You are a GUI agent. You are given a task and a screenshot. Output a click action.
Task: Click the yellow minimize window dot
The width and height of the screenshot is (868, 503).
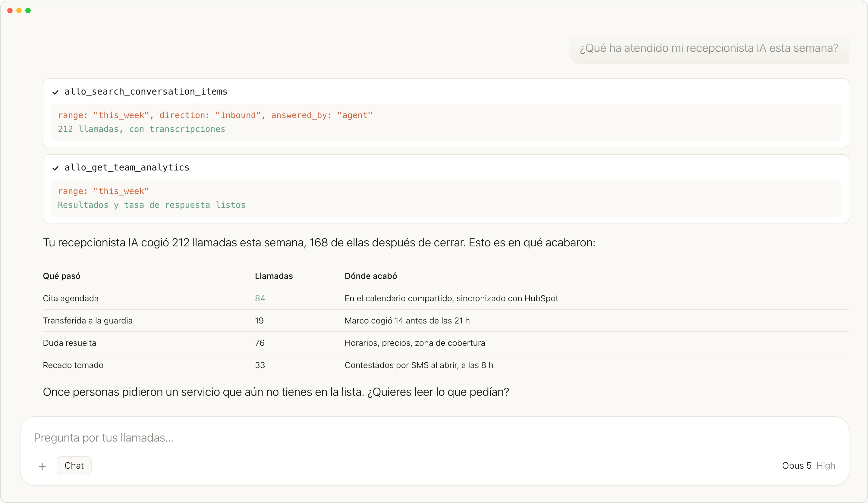click(x=19, y=11)
